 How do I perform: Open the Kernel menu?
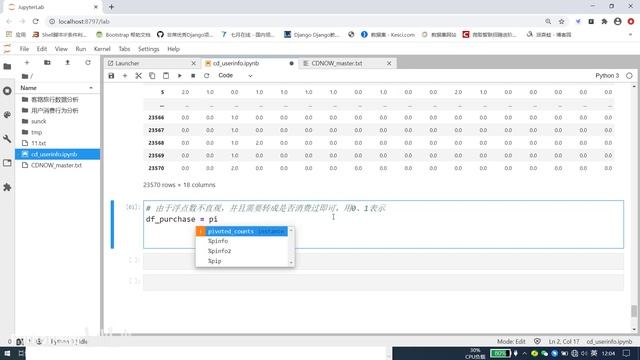pyautogui.click(x=102, y=49)
